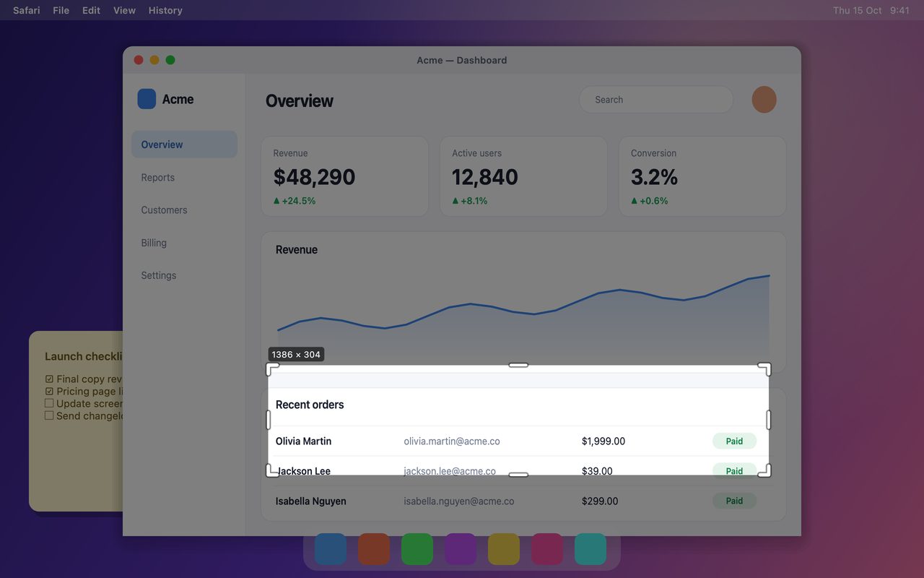Open the View menu
The width and height of the screenshot is (924, 578).
(124, 10)
